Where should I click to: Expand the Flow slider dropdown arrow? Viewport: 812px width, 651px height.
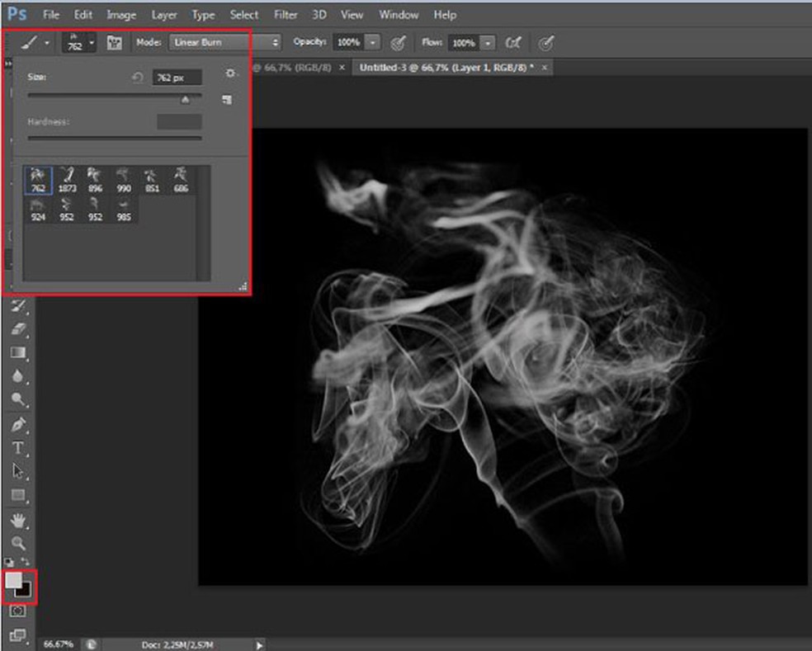(488, 42)
